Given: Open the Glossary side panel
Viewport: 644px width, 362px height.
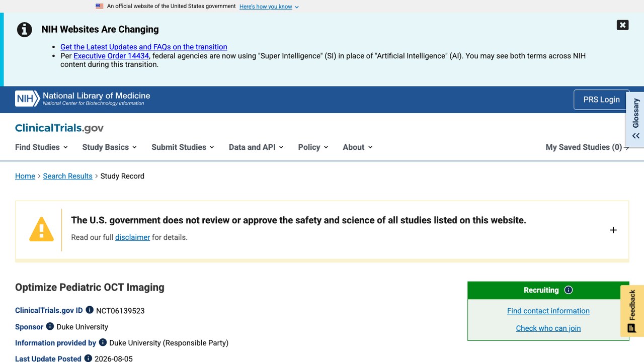Looking at the screenshot, I should 635,119.
